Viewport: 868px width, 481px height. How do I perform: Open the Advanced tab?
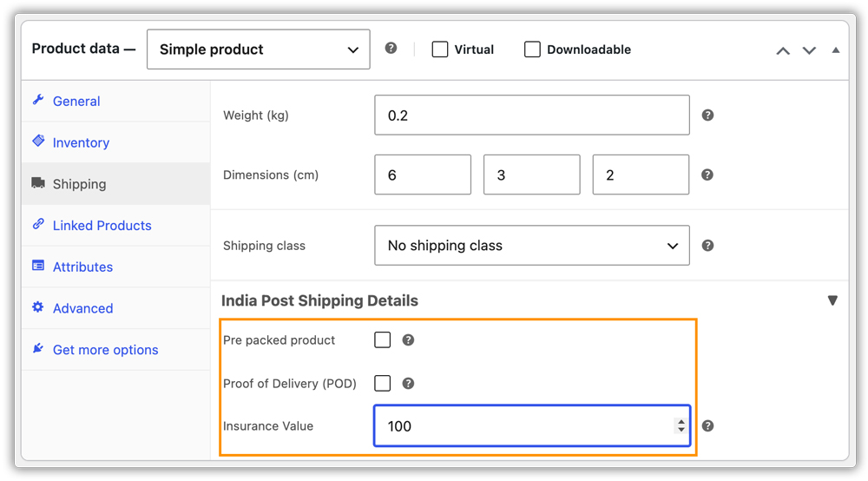[115, 308]
